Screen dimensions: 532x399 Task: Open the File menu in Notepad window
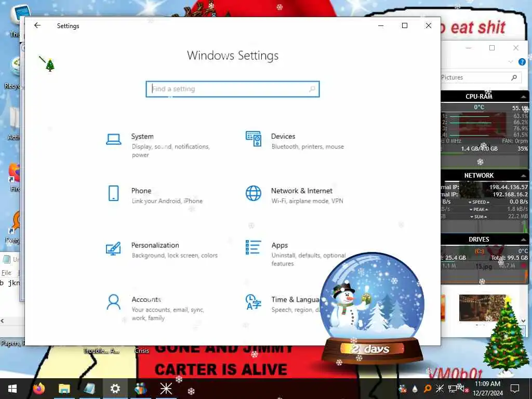pos(6,272)
